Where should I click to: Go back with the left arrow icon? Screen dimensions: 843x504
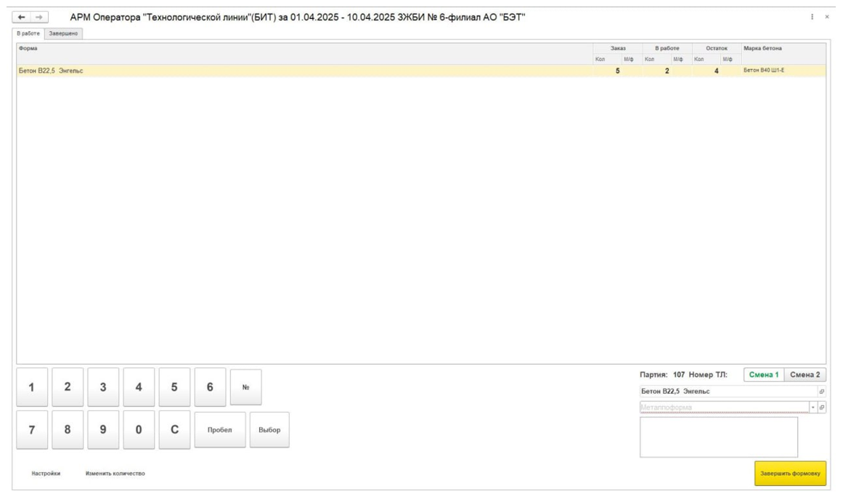[22, 17]
